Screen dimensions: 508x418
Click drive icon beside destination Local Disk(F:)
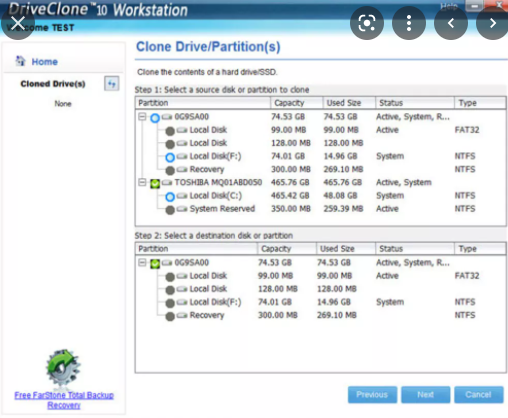182,302
